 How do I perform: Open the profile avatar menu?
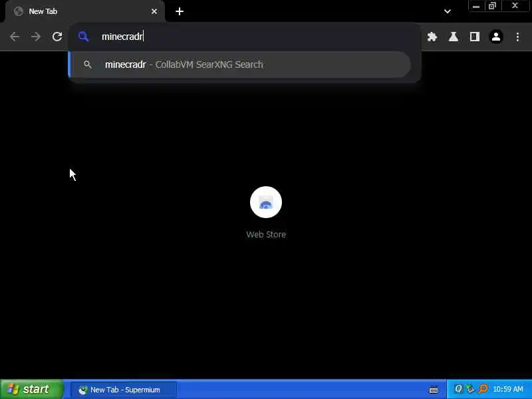pos(496,37)
